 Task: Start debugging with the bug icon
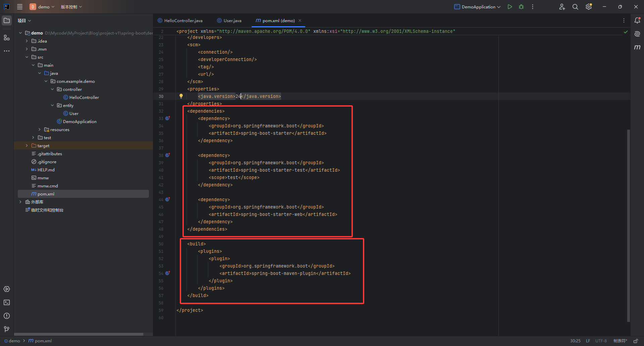pyautogui.click(x=521, y=7)
